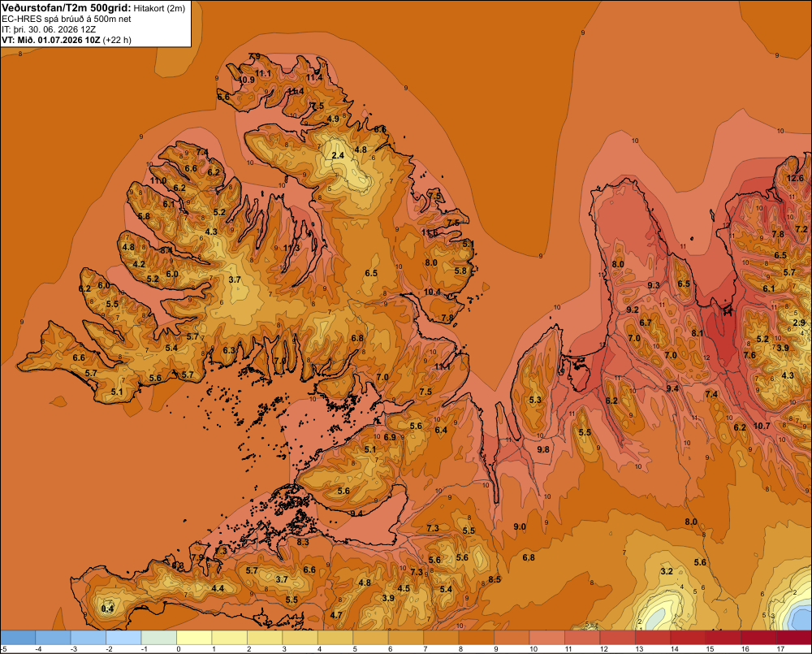This screenshot has width=812, height=654.
Task: Click the legend swatch between 11 and 12
Action: click(x=582, y=638)
